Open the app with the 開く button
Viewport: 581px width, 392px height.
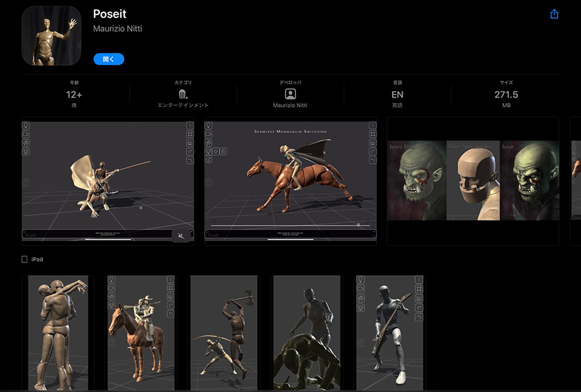coord(109,59)
